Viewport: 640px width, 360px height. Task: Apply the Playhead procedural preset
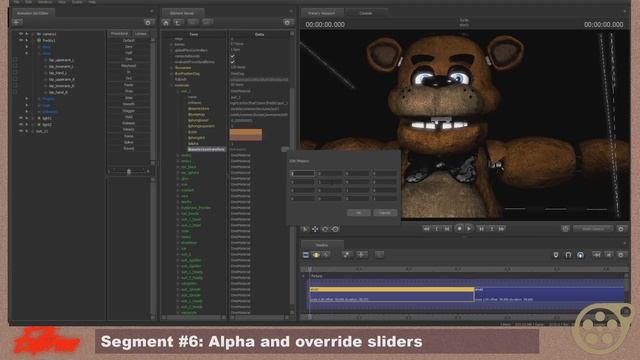(129, 65)
